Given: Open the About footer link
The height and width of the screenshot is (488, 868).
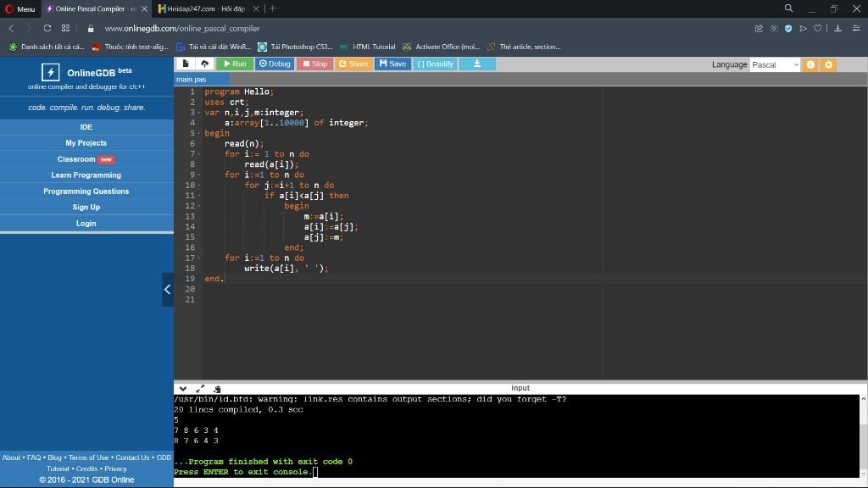Looking at the screenshot, I should 11,457.
